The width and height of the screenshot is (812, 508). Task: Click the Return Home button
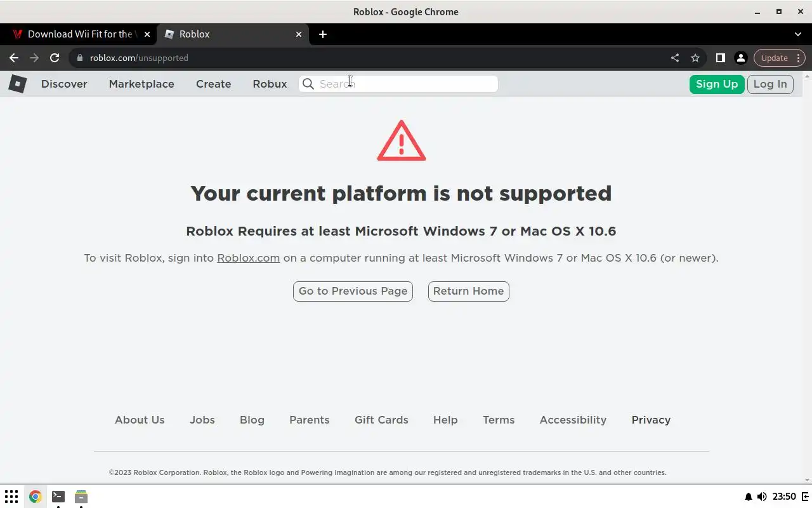tap(468, 291)
